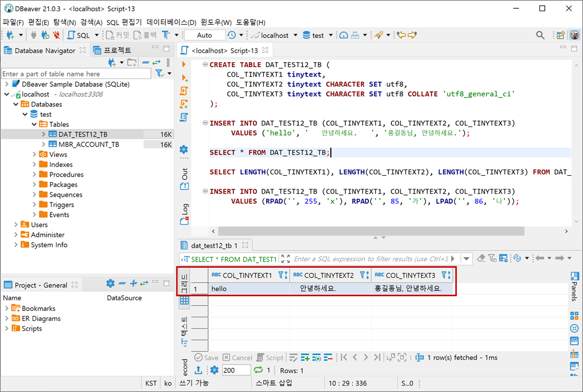Click the SQL editor horizontal scrollbar
The image size is (583, 392).
click(x=371, y=231)
